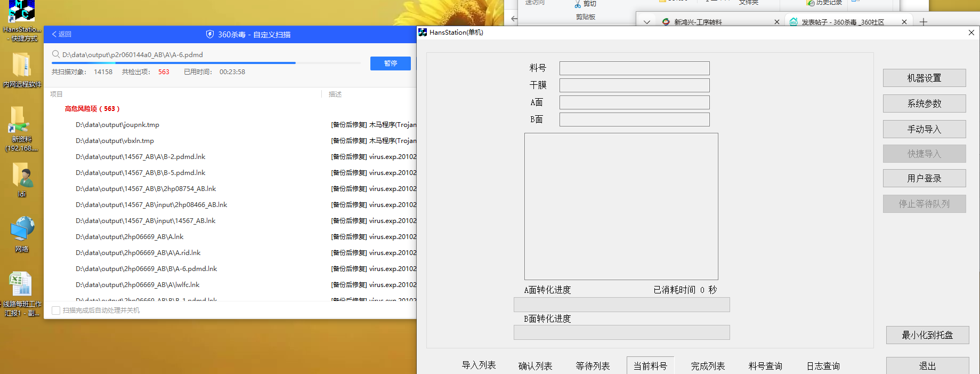Select the 当前料号 tab
Screen dimensions: 980x374
(650, 365)
